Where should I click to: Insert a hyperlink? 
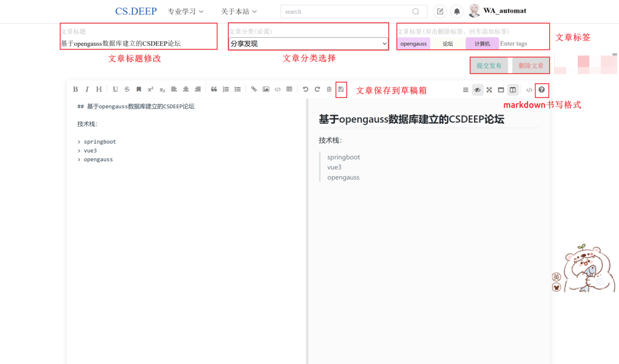tap(254, 89)
